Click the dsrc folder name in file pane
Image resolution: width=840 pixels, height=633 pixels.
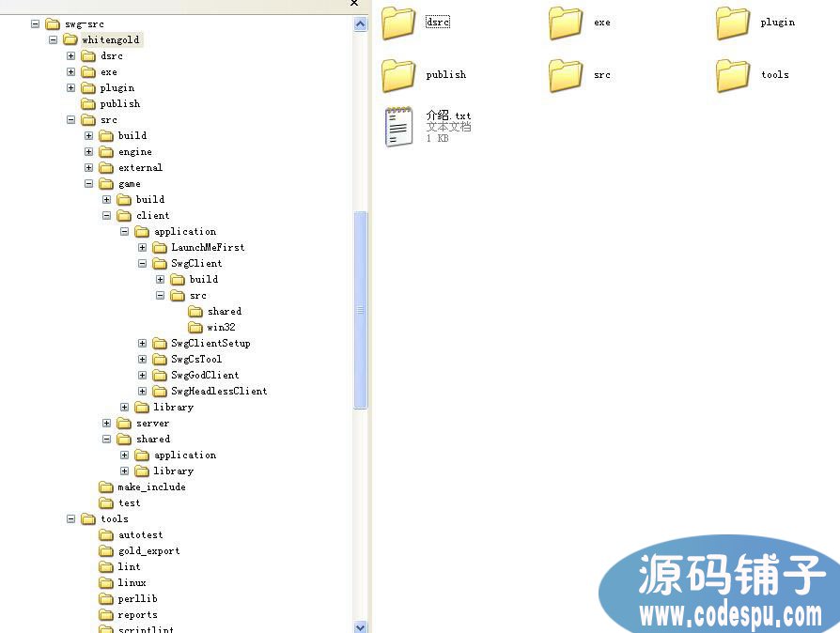(x=438, y=22)
